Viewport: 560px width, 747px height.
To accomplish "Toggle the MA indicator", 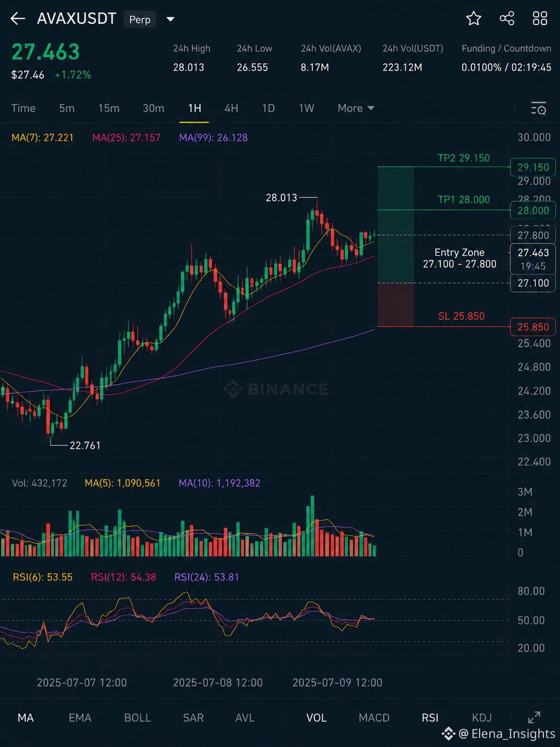I will tap(25, 718).
